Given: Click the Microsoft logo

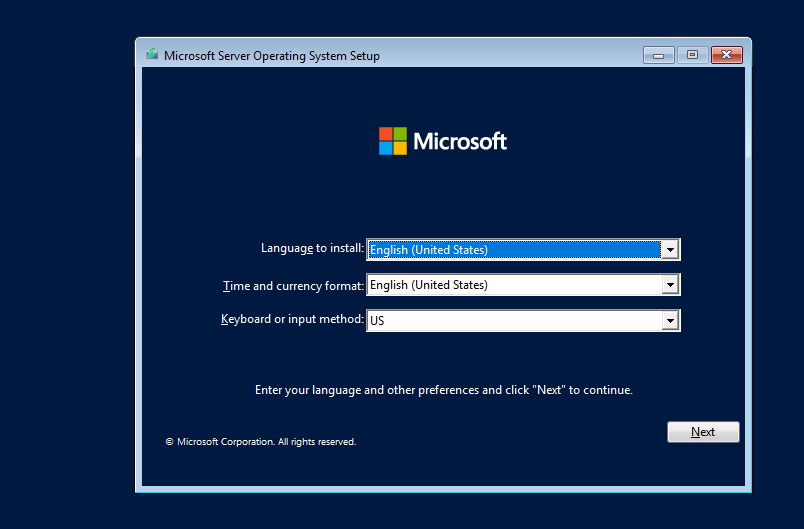Looking at the screenshot, I should [x=443, y=141].
